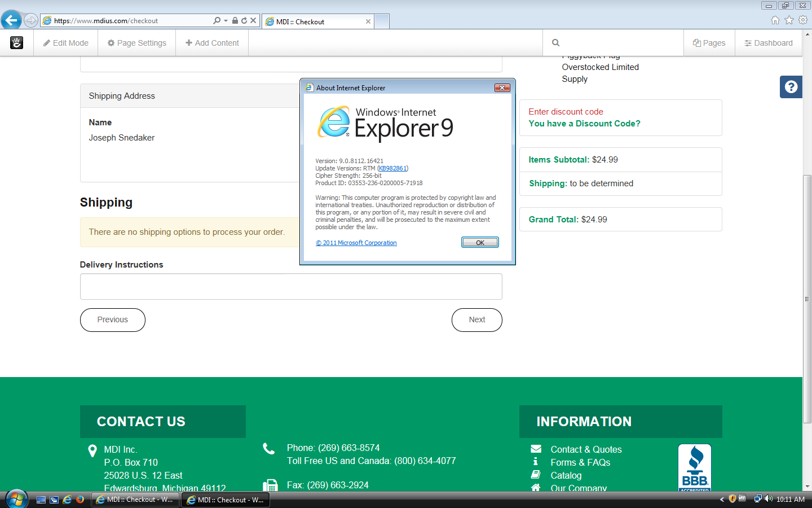Click the page scrollbar up arrow
The width and height of the screenshot is (812, 508).
[x=807, y=34]
